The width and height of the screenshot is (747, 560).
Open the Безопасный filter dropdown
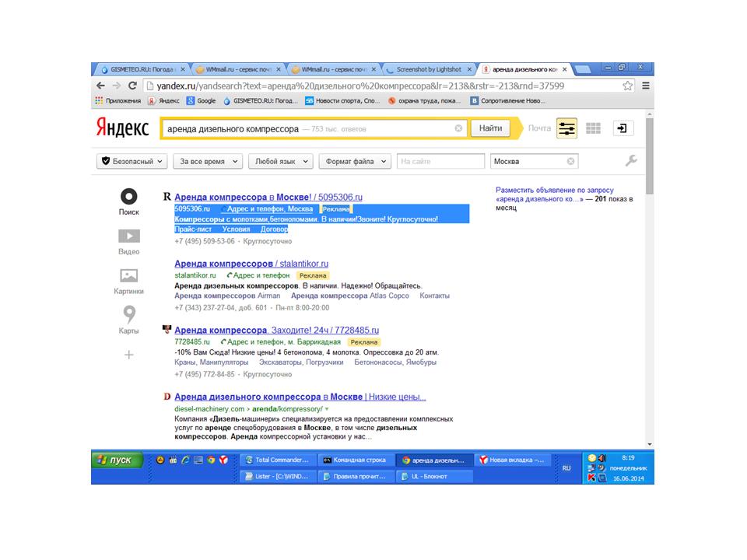pos(132,162)
